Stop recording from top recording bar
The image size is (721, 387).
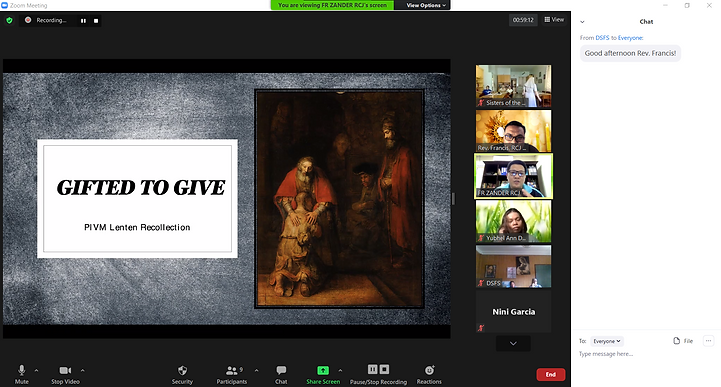96,21
